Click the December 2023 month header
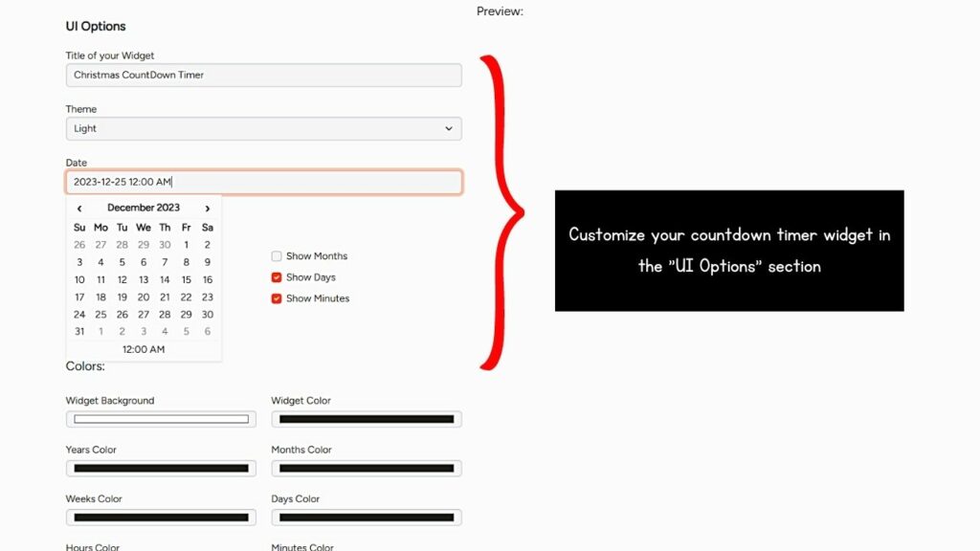Image resolution: width=980 pixels, height=551 pixels. [x=144, y=208]
